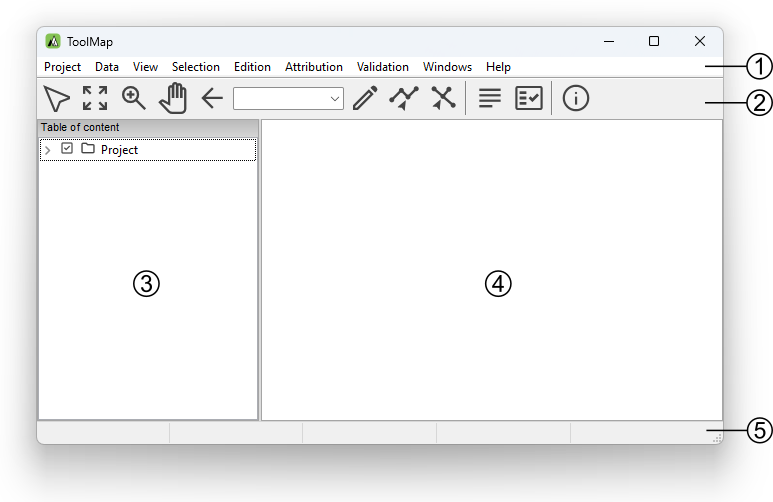Select the modify vertex line tool

(404, 98)
